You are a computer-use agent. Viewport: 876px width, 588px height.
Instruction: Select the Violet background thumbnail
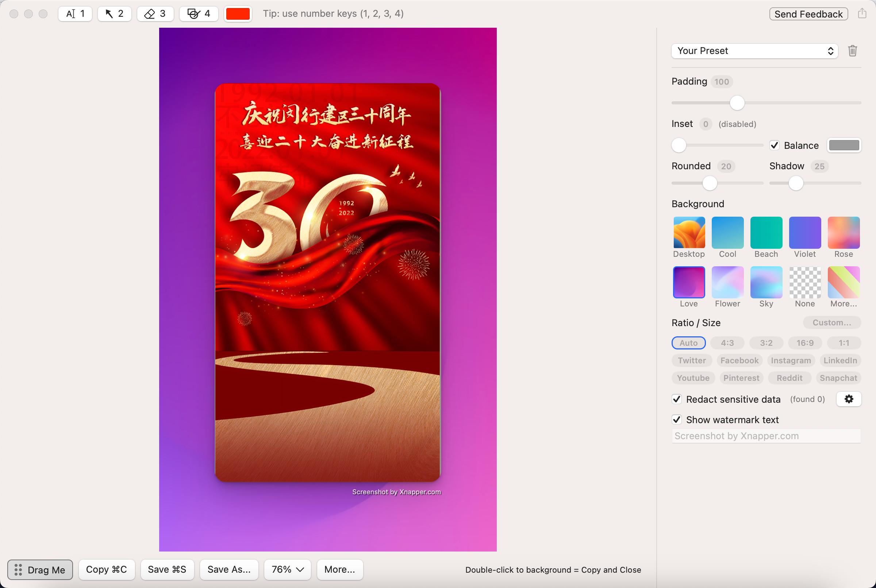coord(805,232)
